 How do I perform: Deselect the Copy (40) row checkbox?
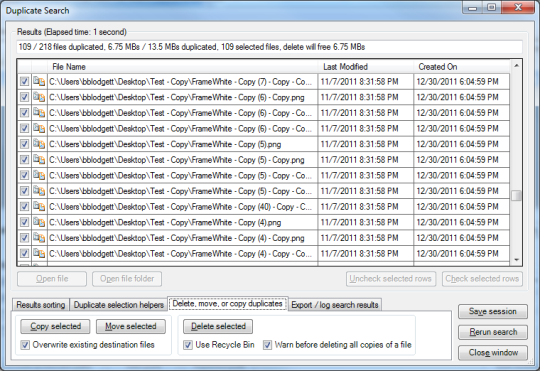[24, 207]
